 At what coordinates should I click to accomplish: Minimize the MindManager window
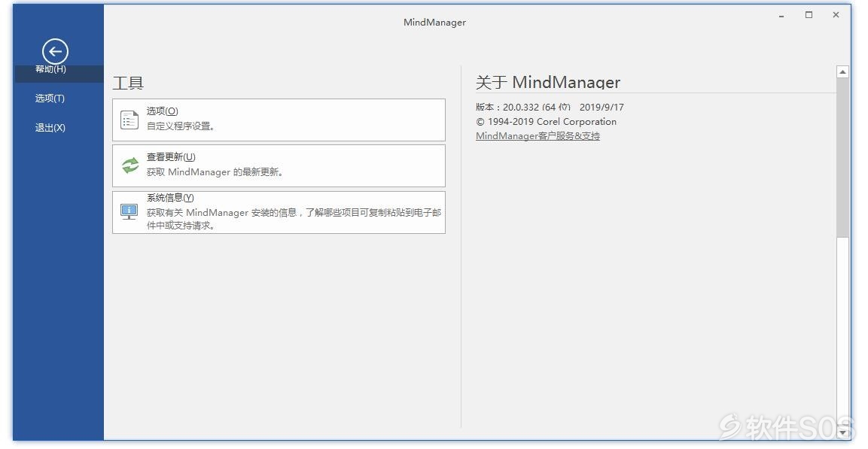[x=781, y=16]
